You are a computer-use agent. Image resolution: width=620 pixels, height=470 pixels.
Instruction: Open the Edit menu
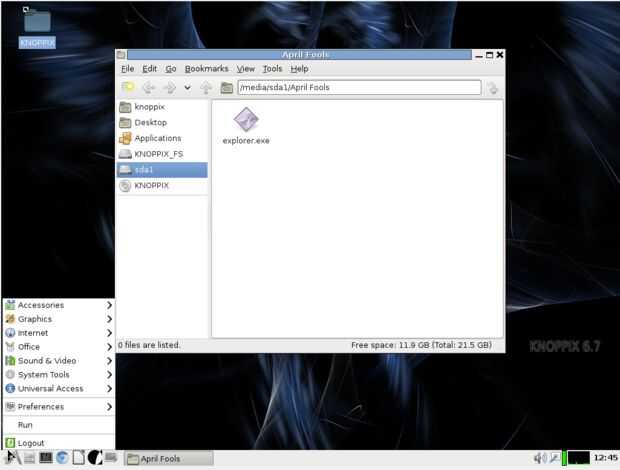tap(149, 69)
